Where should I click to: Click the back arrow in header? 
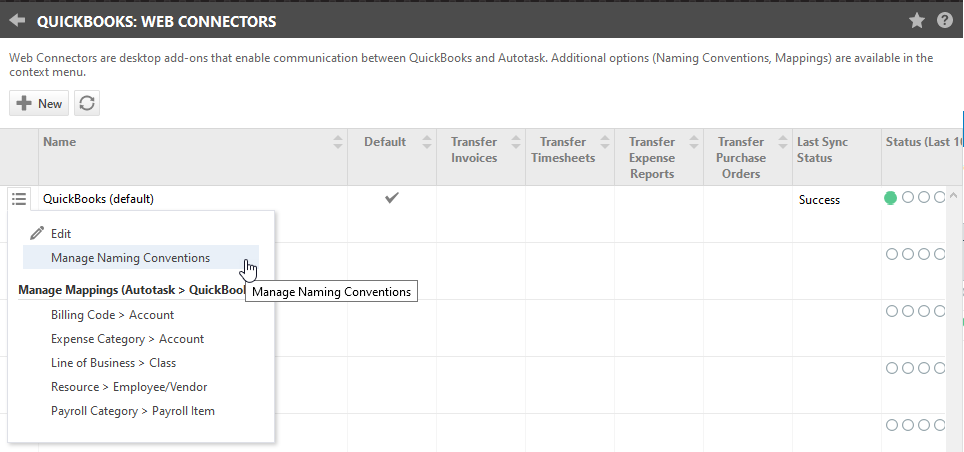click(x=17, y=21)
